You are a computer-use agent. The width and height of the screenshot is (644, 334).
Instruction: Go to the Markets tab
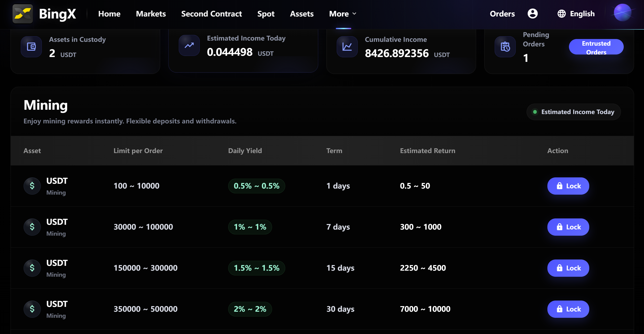[x=151, y=14]
